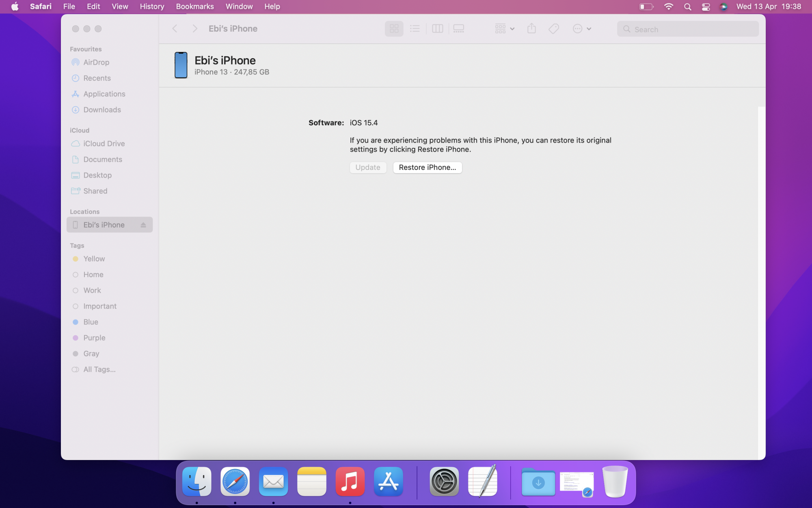Select iCloud Drive in sidebar
This screenshot has width=812, height=508.
[x=109, y=143]
